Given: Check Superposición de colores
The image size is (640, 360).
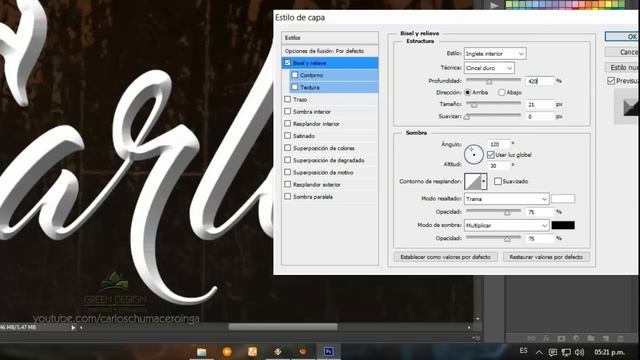Looking at the screenshot, I should [x=287, y=148].
